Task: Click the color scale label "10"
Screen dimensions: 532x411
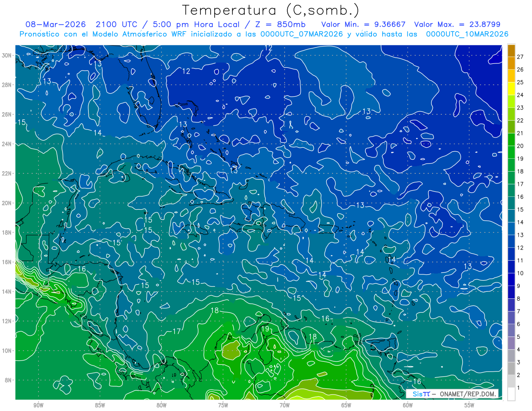Action: (520, 273)
